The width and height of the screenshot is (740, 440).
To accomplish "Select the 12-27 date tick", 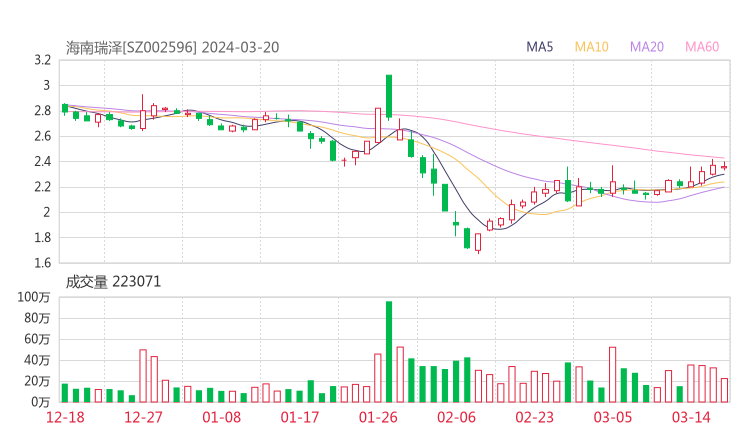I will point(145,417).
